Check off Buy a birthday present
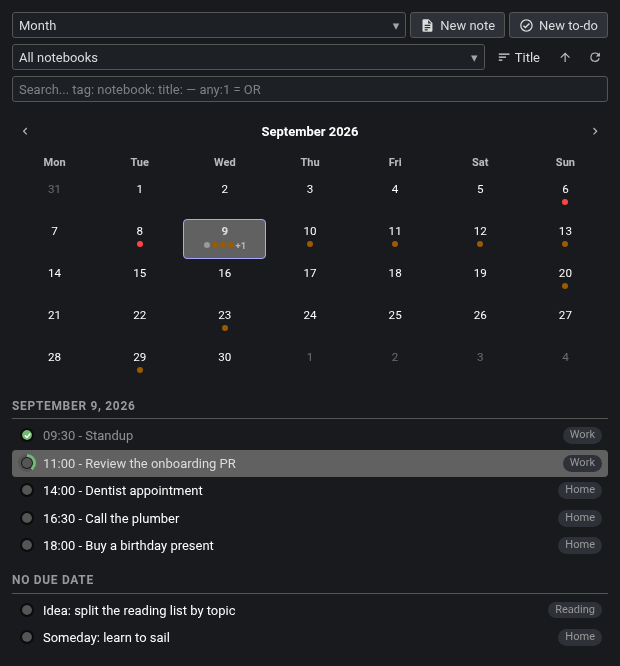Viewport: 620px width, 666px height. click(x=27, y=545)
